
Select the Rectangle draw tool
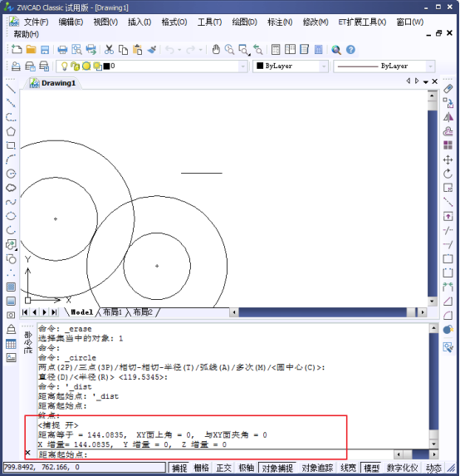[11, 145]
